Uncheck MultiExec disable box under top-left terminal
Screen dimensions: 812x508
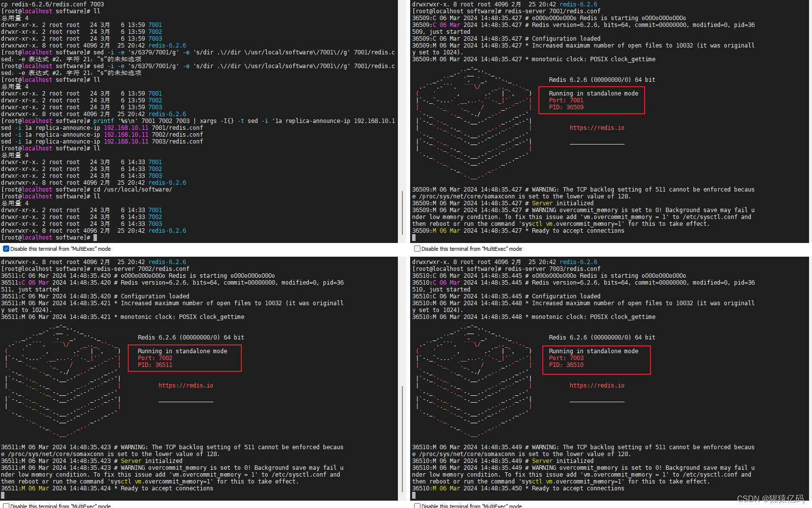click(x=6, y=249)
